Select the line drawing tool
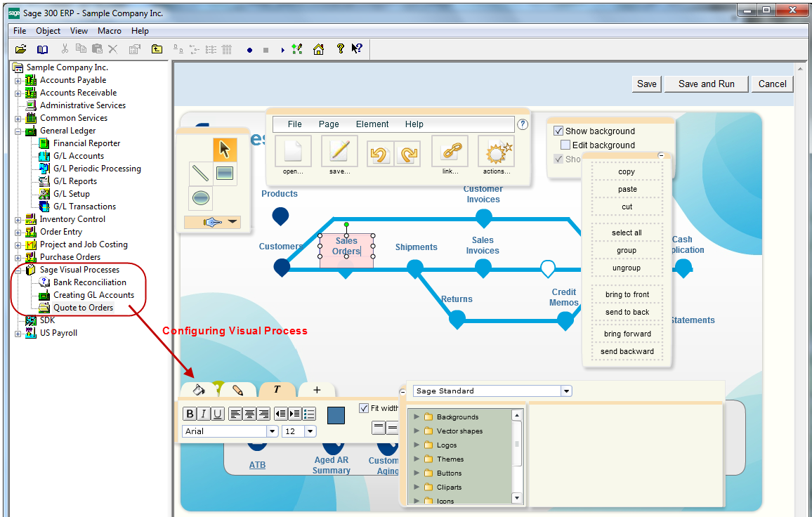 200,173
